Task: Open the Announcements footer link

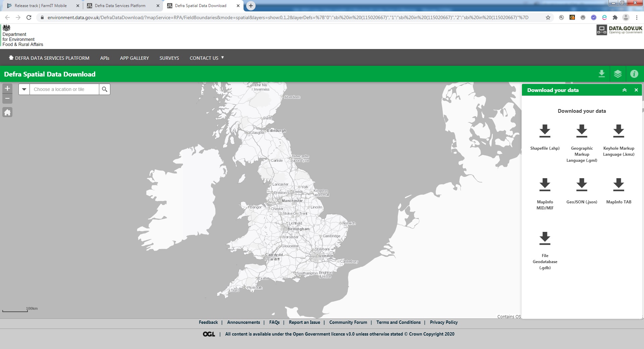Action: pyautogui.click(x=244, y=322)
